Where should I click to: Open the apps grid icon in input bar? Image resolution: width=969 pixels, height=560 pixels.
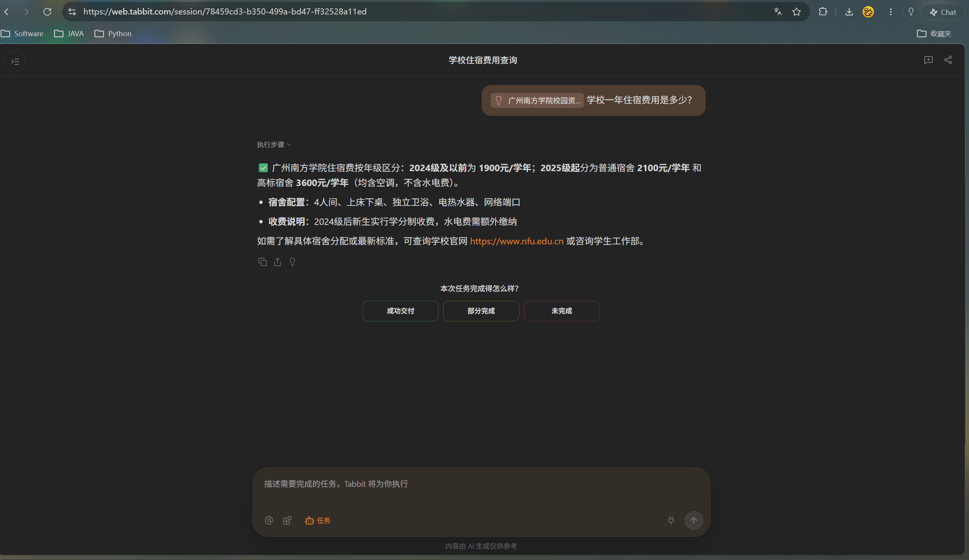(287, 520)
